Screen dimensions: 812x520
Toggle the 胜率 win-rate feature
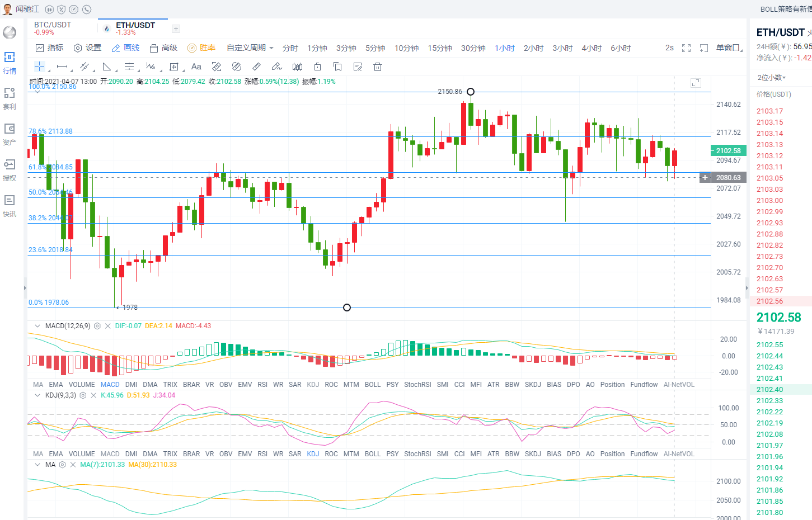[x=201, y=48]
